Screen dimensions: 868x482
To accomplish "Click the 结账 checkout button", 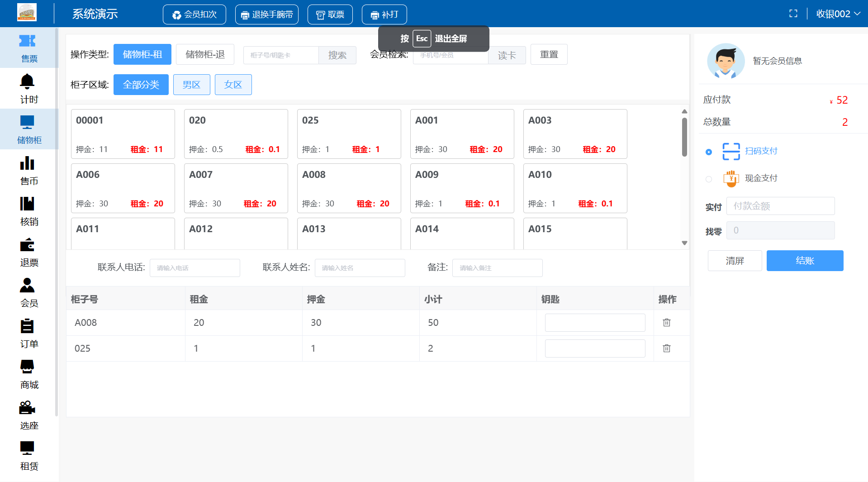I will pyautogui.click(x=804, y=261).
